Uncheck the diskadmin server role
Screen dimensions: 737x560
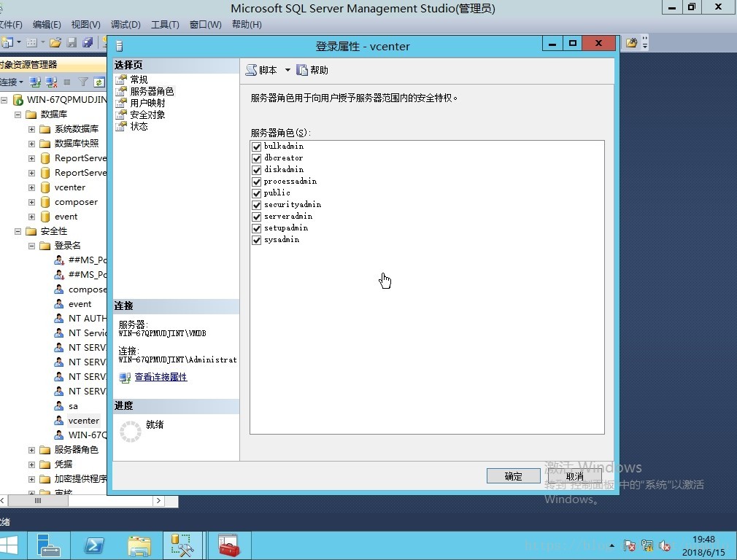point(257,170)
